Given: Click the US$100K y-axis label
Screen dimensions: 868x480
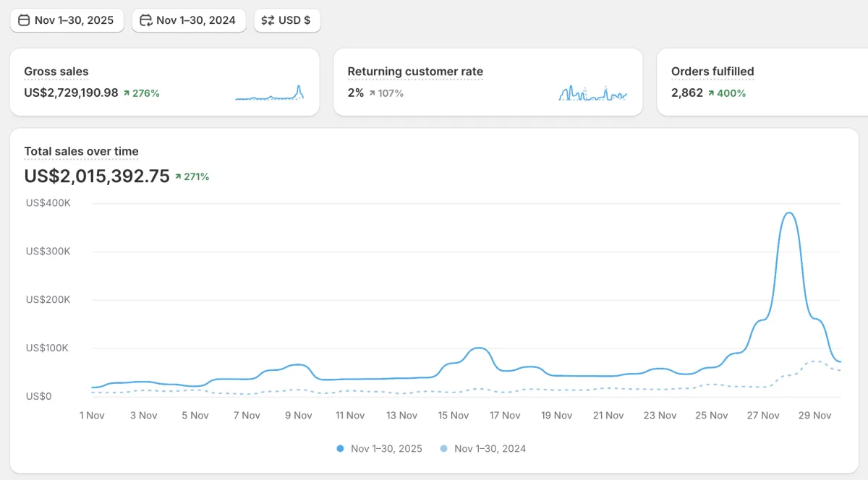Looking at the screenshot, I should (48, 348).
